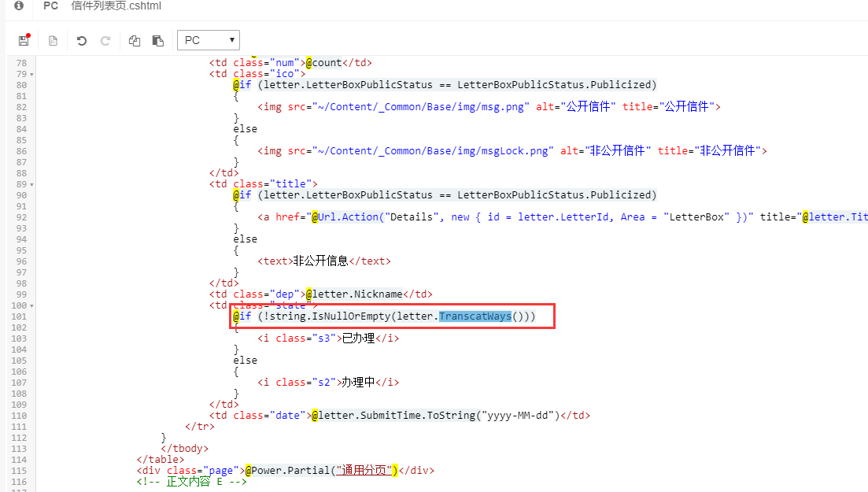Click the highlighted TranscatWays text

coord(475,316)
